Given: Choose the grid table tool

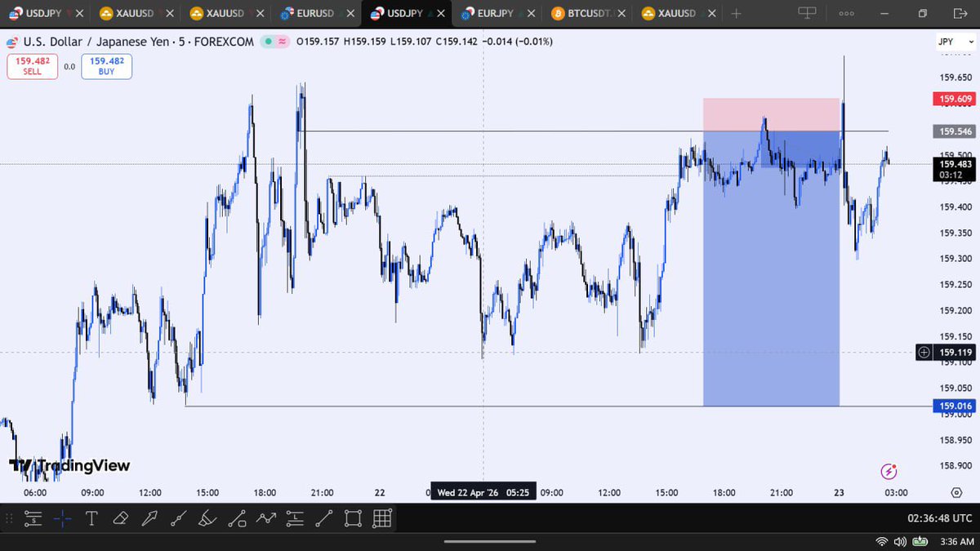Looking at the screenshot, I should [x=381, y=518].
